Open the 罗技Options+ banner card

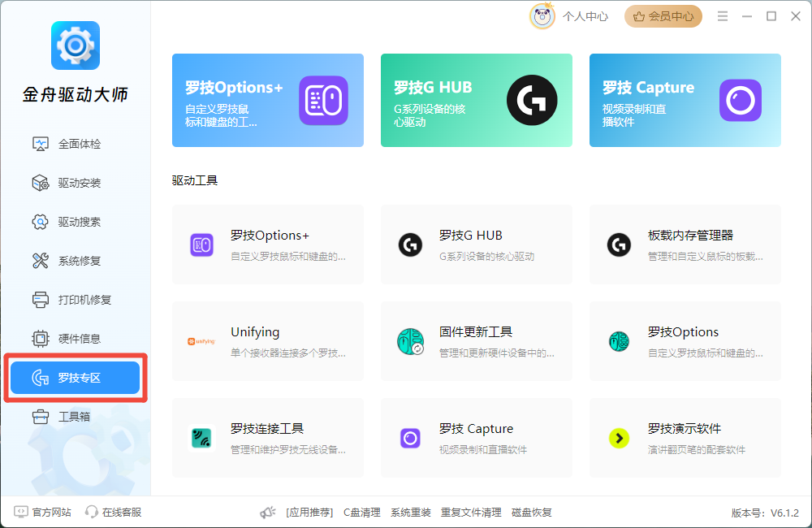point(268,100)
